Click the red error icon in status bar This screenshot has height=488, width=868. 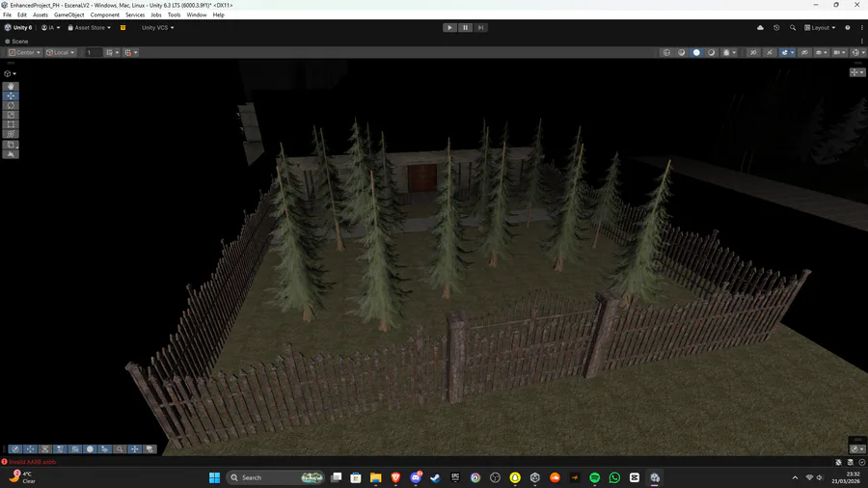pos(4,461)
